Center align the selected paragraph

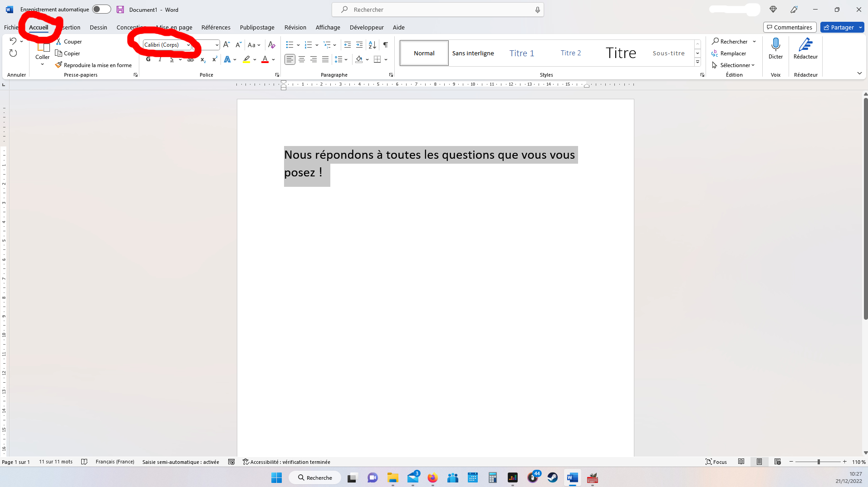pyautogui.click(x=302, y=59)
